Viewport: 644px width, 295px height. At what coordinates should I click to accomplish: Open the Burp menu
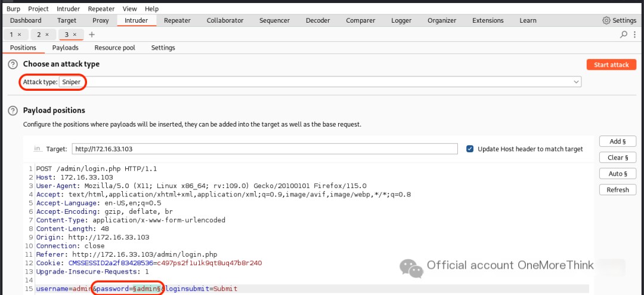[14, 8]
